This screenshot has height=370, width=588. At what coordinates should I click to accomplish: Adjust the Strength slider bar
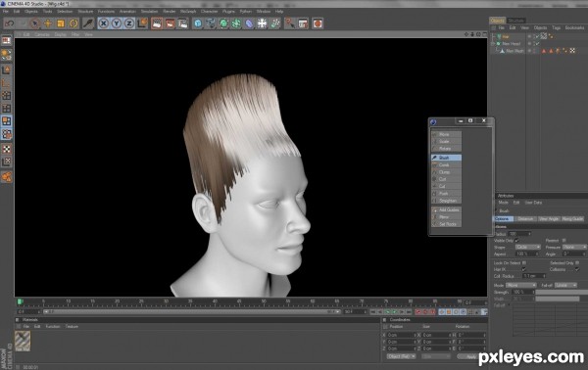pos(562,292)
